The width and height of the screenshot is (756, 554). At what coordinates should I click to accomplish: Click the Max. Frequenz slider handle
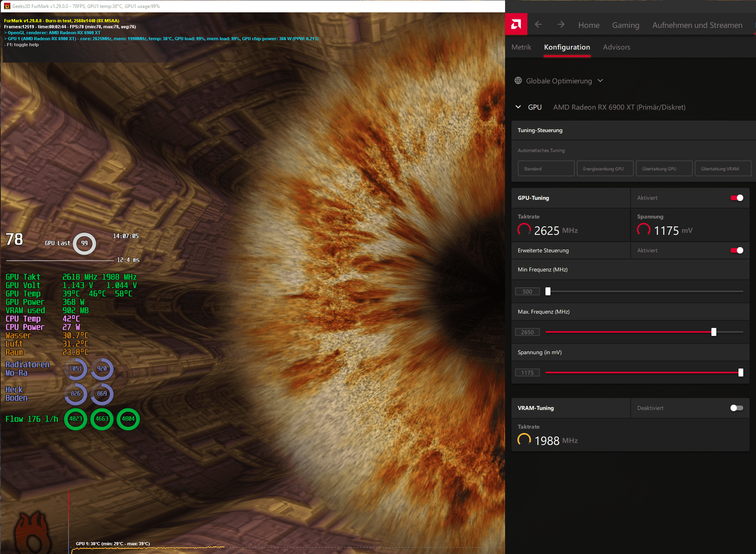[714, 332]
